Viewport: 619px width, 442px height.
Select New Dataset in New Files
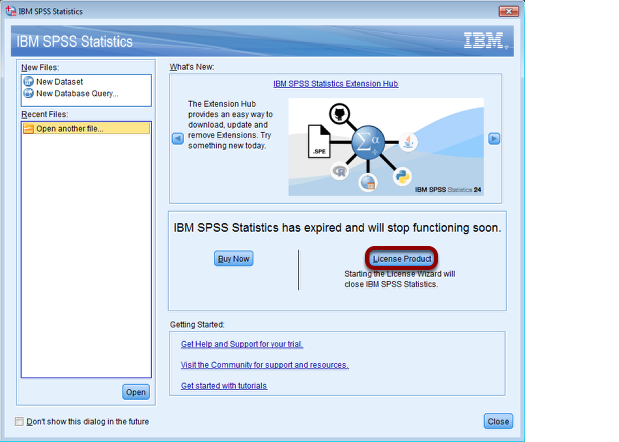[59, 82]
